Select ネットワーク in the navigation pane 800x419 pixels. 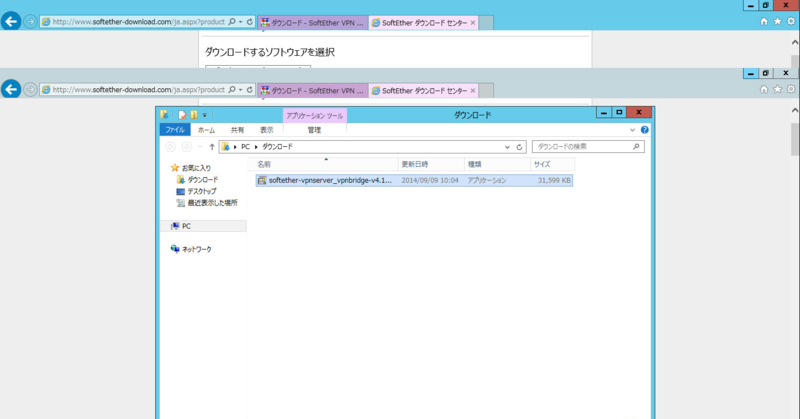(x=196, y=249)
